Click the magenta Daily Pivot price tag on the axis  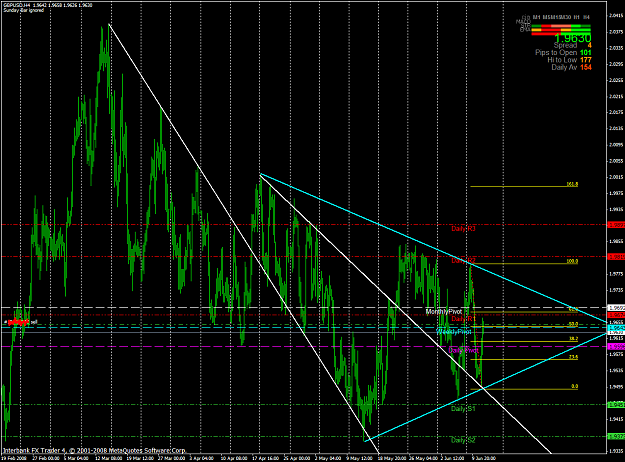pos(616,347)
